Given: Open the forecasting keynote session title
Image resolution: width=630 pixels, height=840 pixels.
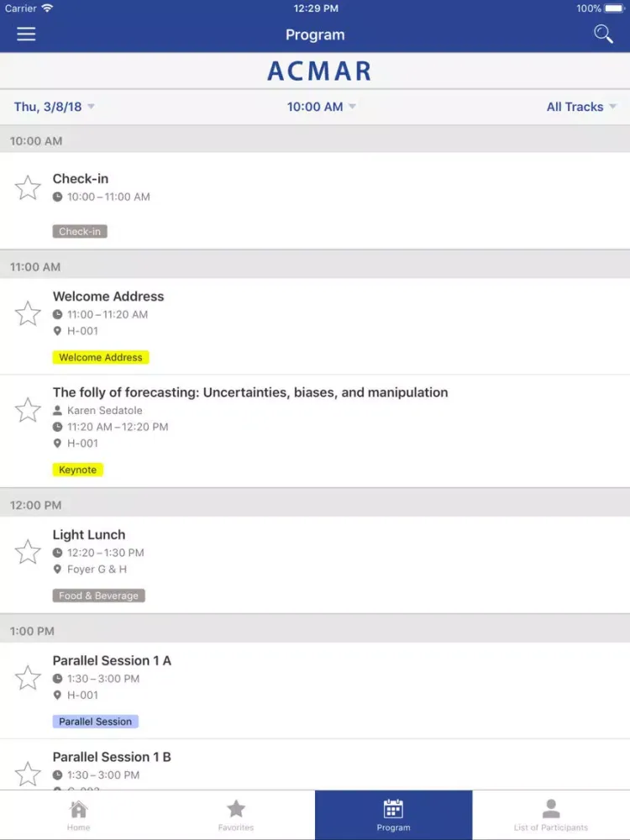Looking at the screenshot, I should [250, 392].
